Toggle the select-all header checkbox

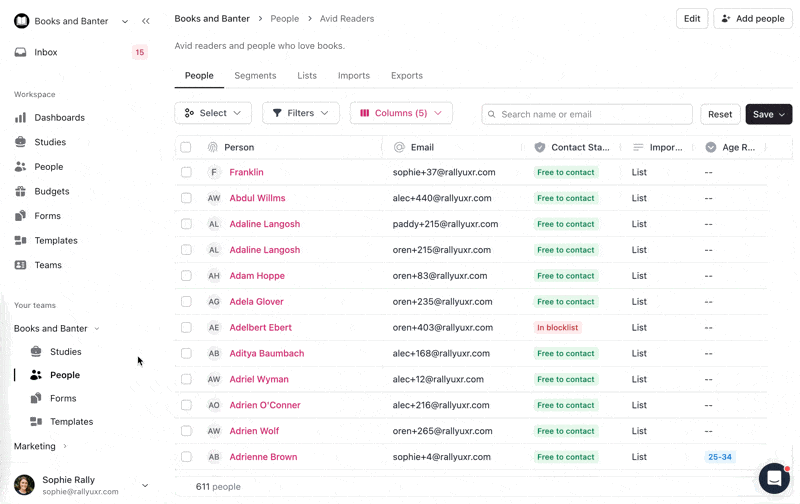pyautogui.click(x=186, y=147)
